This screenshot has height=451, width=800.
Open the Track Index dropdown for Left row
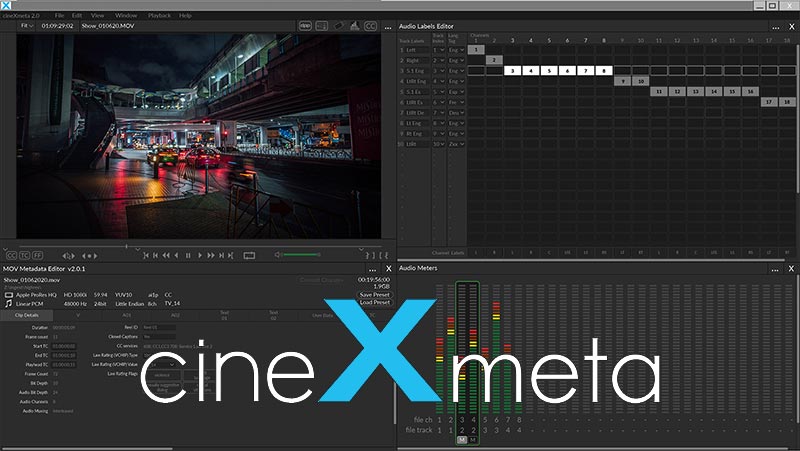coord(439,50)
